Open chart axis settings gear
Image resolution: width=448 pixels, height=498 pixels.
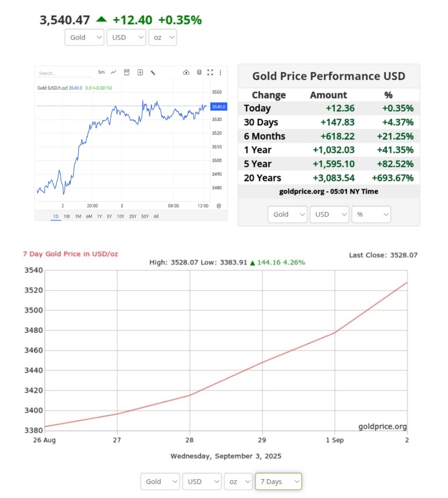[x=219, y=206]
